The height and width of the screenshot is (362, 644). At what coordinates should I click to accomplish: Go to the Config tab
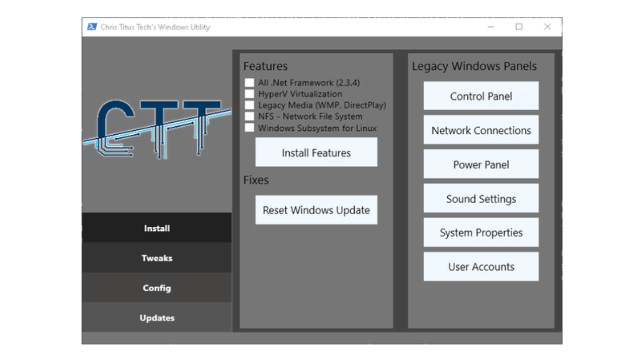pos(157,288)
